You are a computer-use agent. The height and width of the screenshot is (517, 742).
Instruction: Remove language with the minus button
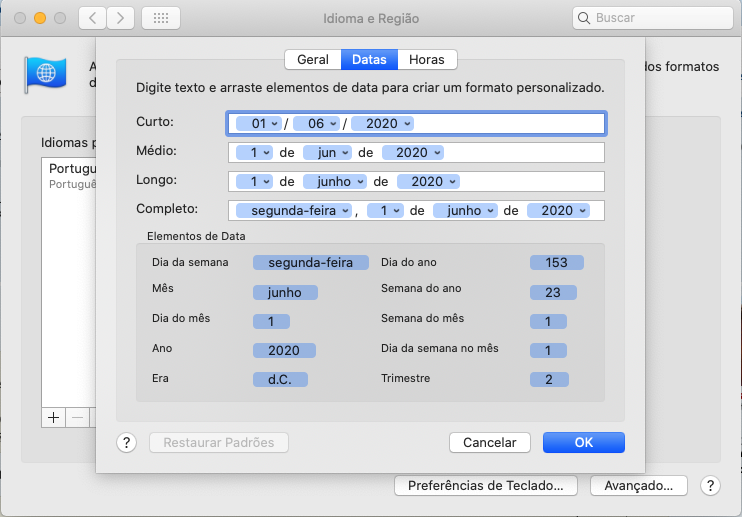coord(78,417)
